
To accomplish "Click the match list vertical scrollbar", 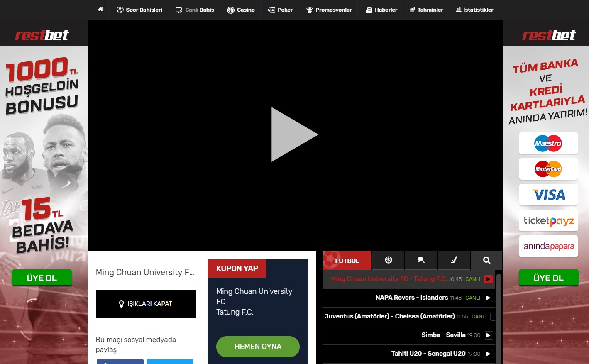I will pyautogui.click(x=499, y=315).
